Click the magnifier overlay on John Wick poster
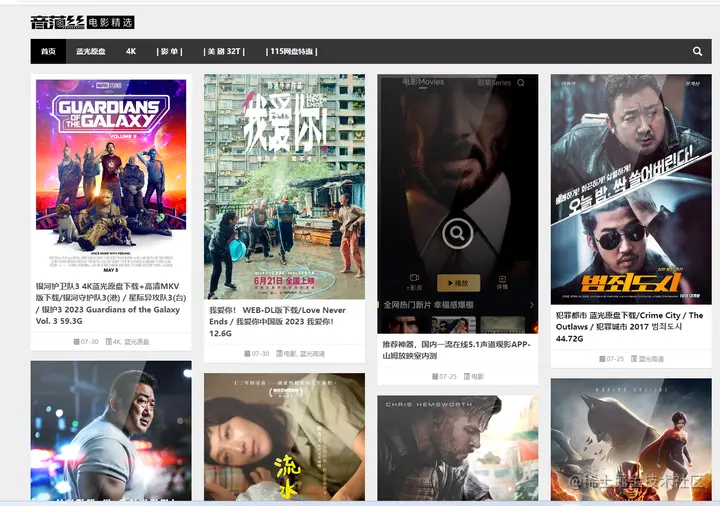The image size is (720, 506). (457, 233)
